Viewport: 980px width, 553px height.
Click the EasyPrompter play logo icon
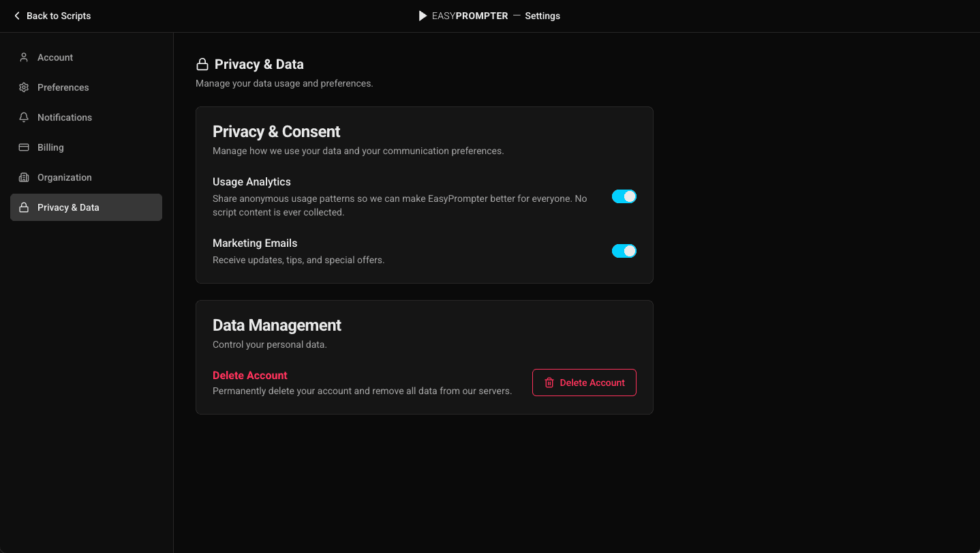(x=423, y=16)
